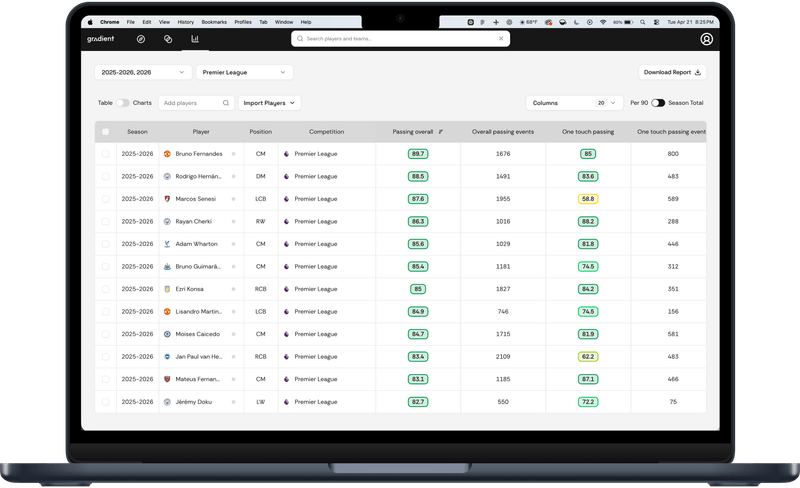
Task: Click the Lisandro Martin.. player name
Action: 198,312
